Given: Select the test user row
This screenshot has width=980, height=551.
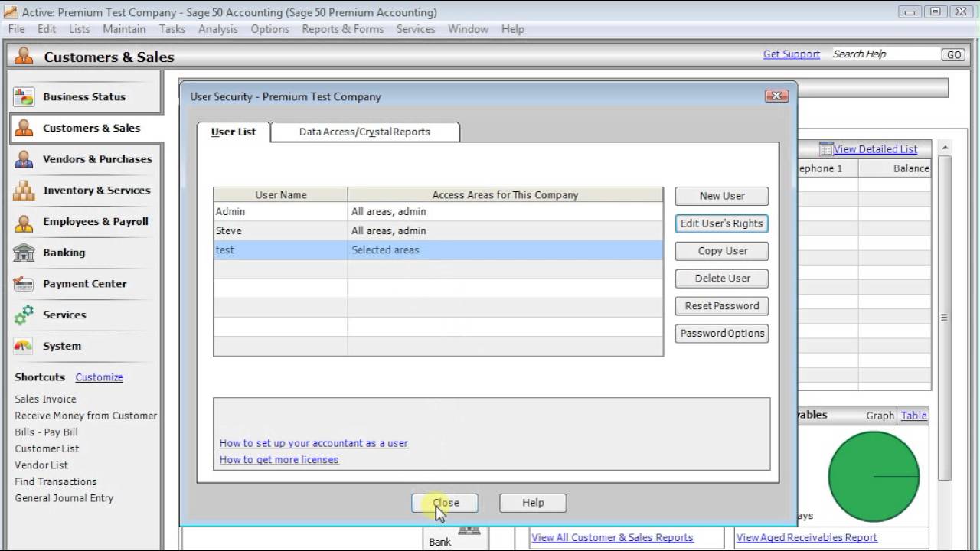Looking at the screenshot, I should 438,249.
